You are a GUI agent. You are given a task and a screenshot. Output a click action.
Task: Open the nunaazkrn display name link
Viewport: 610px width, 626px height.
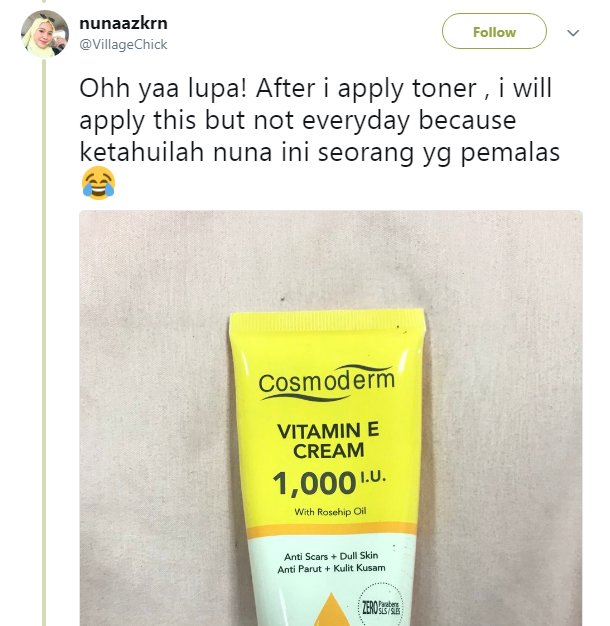click(123, 23)
